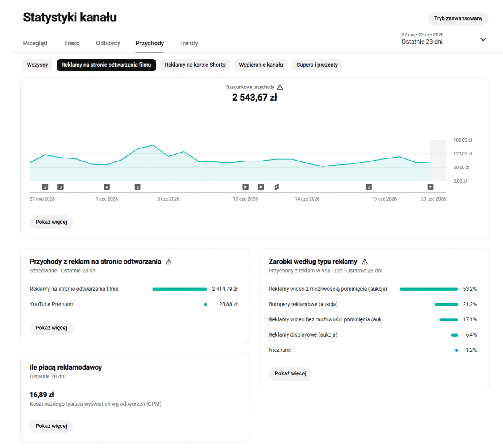Expand the Ostatnie 28 dni date range dropdown
503x448 pixels.
pos(443,39)
